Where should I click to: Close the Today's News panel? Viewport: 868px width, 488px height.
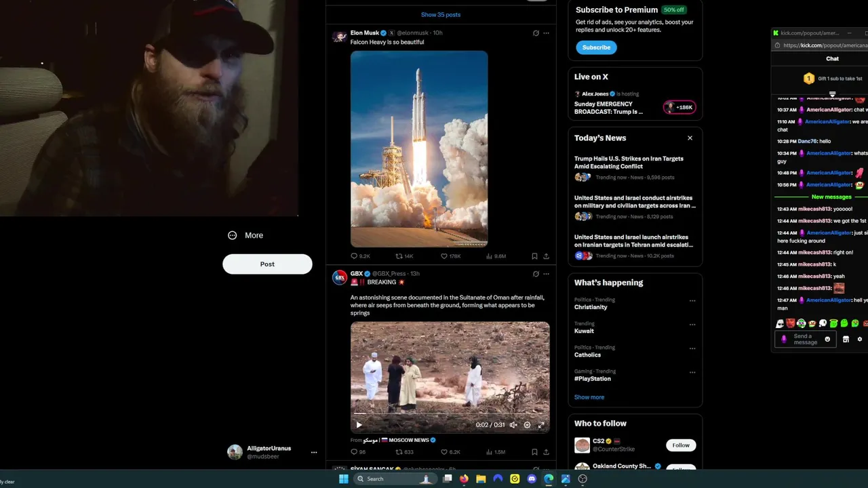coord(690,138)
